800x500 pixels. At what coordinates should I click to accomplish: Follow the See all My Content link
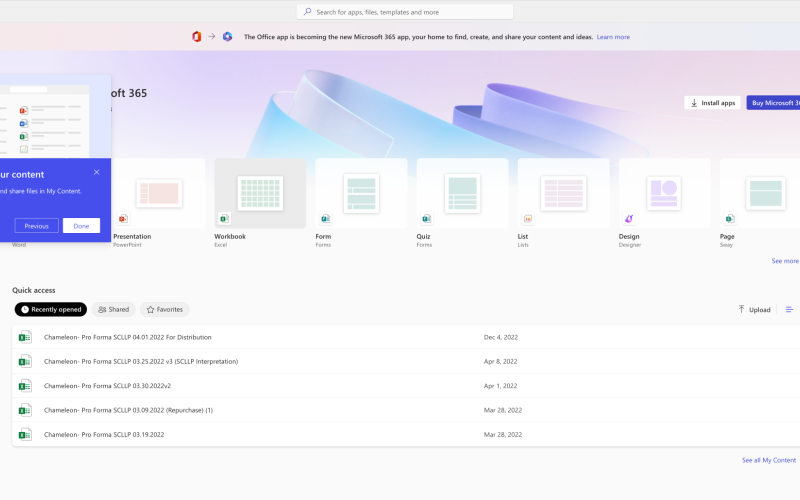(768, 460)
